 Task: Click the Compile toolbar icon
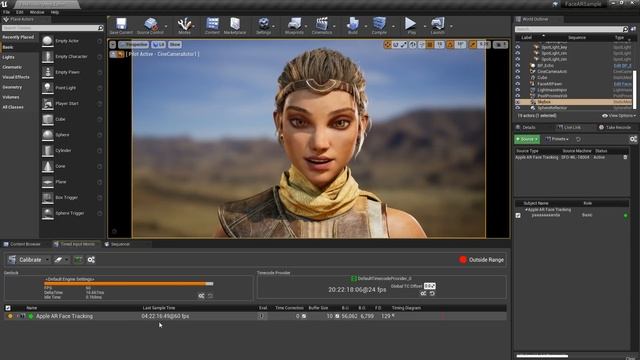(379, 24)
